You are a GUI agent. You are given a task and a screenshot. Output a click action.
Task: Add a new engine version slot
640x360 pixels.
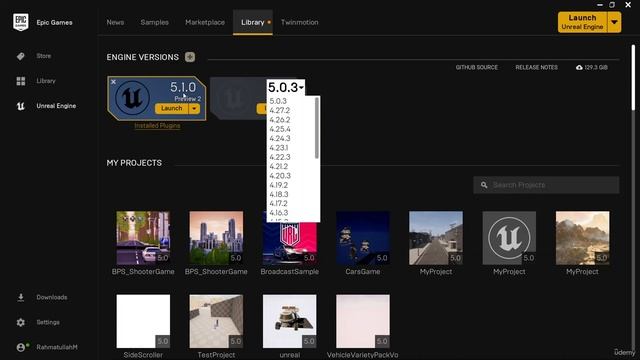(x=190, y=57)
